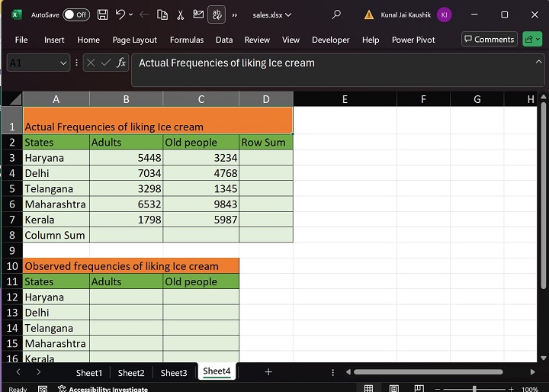Image resolution: width=549 pixels, height=392 pixels.
Task: Click the Save icon in title bar
Action: 103,14
